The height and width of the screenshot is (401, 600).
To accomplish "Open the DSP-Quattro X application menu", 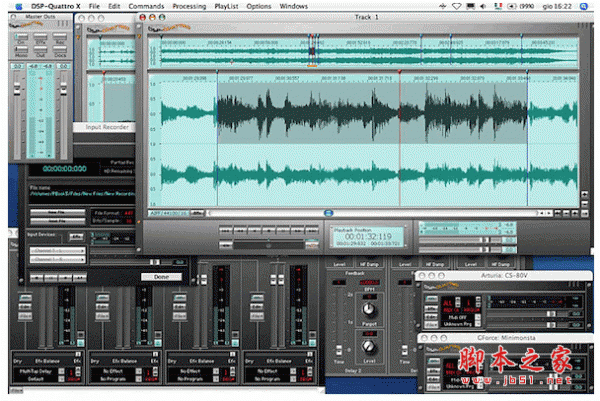I will tap(55, 6).
